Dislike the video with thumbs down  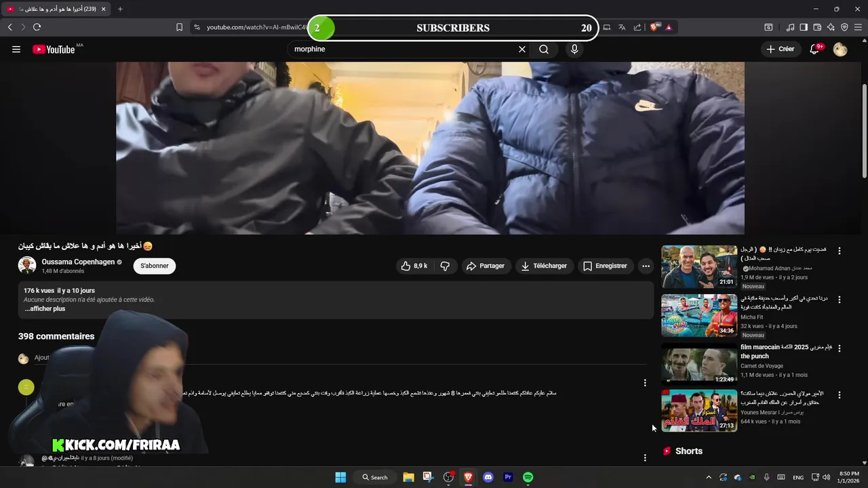(446, 266)
